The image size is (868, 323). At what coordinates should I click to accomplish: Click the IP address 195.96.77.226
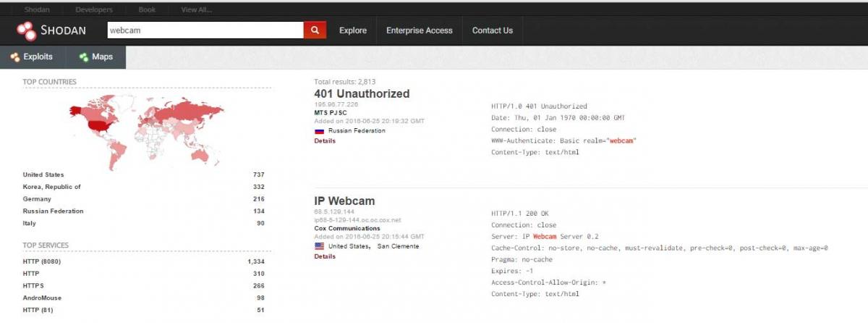(336, 104)
